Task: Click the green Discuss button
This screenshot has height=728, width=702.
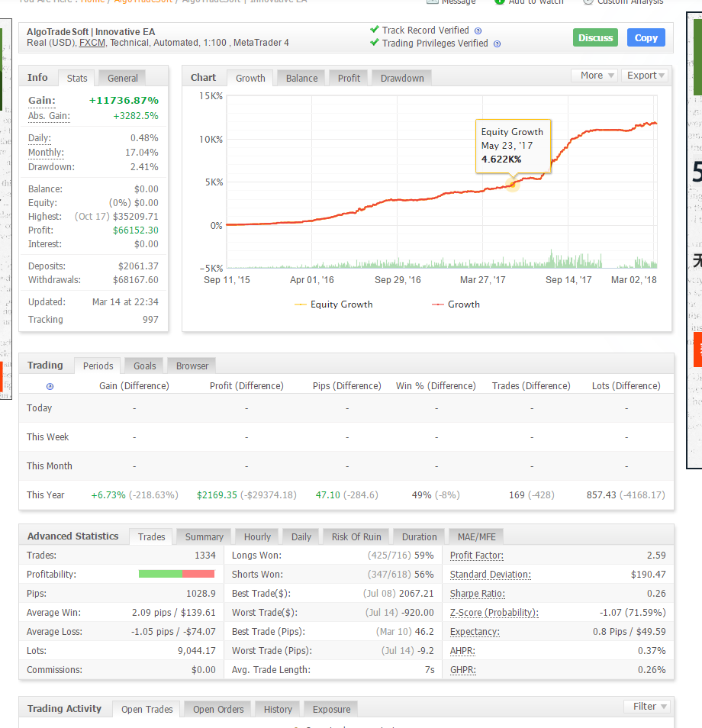Action: [595, 38]
